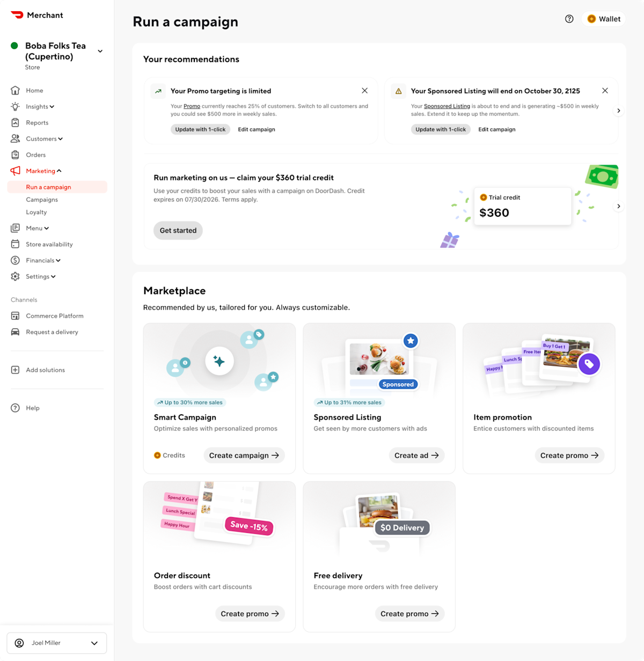Open Home in the sidebar
The image size is (644, 661).
[x=34, y=90]
